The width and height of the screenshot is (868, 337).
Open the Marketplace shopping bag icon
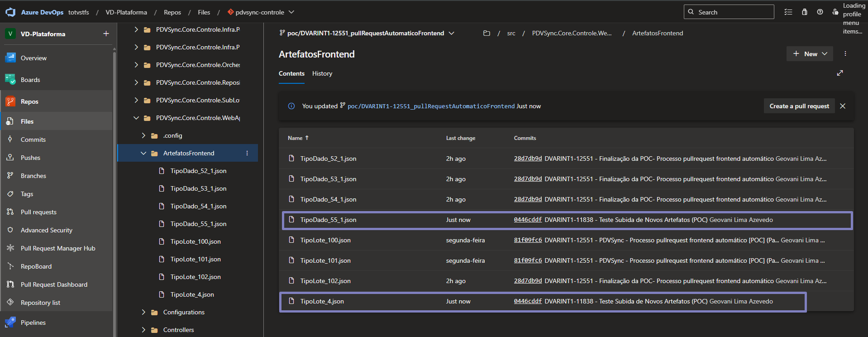[x=804, y=12]
